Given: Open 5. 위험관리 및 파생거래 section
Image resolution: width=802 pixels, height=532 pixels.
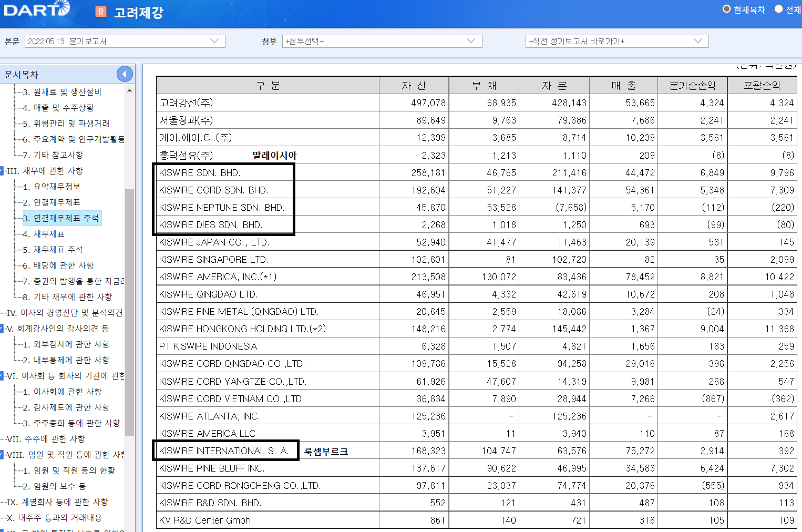Looking at the screenshot, I should [66, 124].
